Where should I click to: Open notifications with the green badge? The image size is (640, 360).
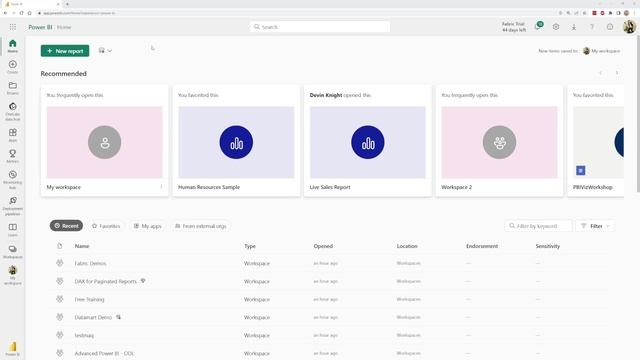[x=538, y=27]
